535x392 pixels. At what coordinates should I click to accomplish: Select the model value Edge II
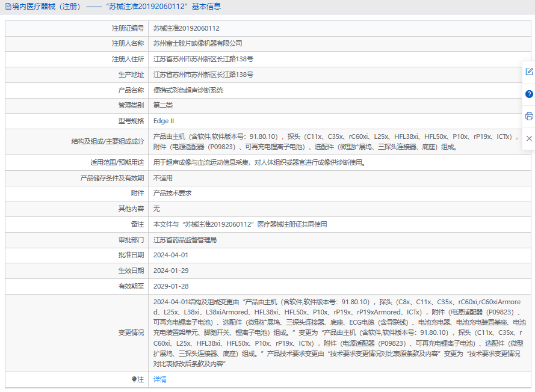click(164, 121)
